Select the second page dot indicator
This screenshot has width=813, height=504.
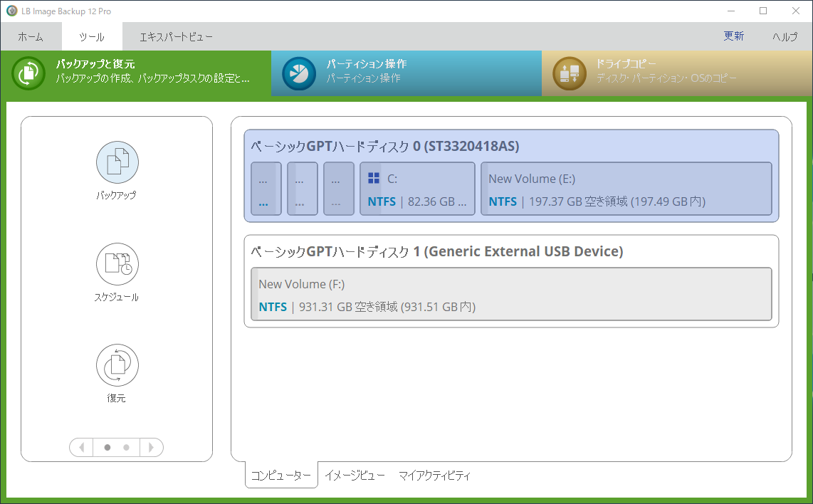pos(126,448)
